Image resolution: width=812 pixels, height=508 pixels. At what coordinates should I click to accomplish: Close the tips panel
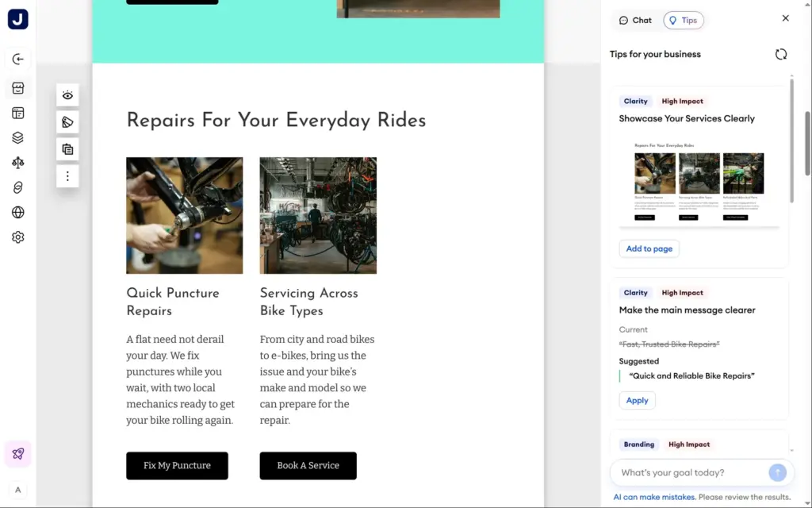[786, 18]
